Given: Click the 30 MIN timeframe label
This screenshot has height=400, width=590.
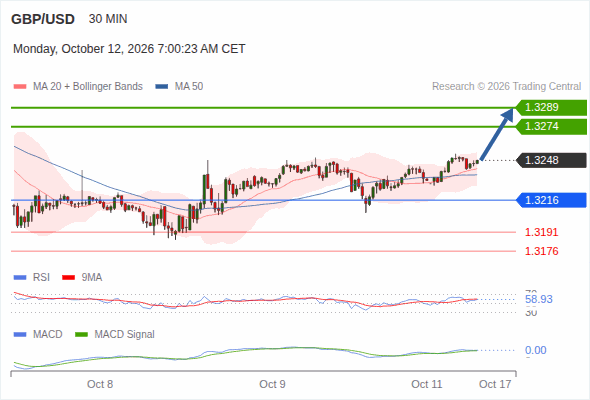Looking at the screenshot, I should point(108,19).
